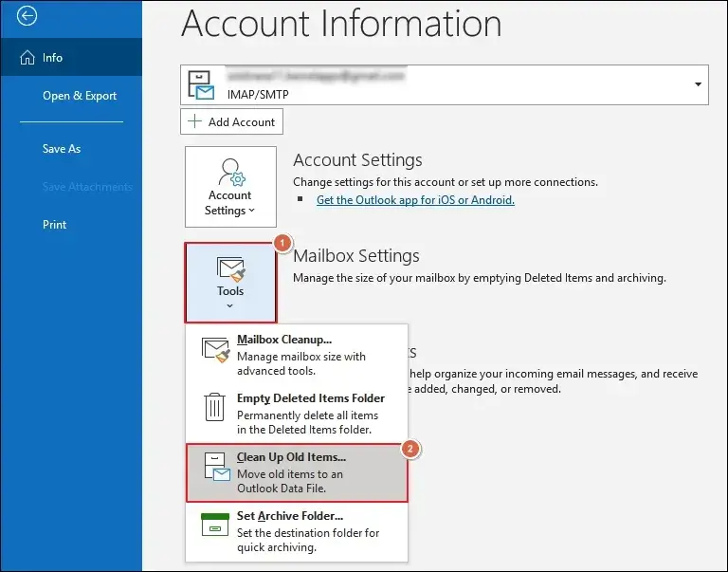
Task: Choose Save As in the sidebar
Action: [62, 149]
